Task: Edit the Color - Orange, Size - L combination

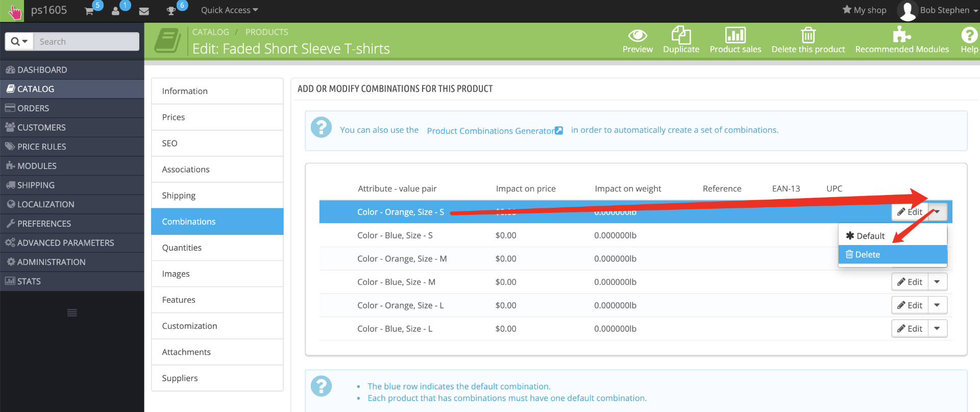Action: (910, 305)
